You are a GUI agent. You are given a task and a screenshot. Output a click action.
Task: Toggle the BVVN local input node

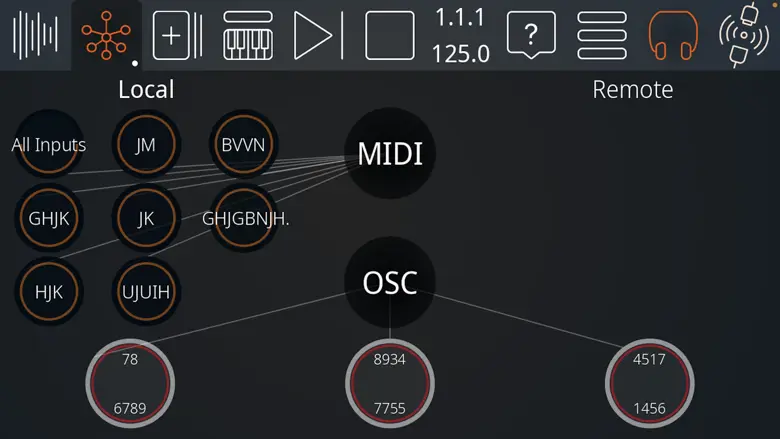[x=243, y=144]
